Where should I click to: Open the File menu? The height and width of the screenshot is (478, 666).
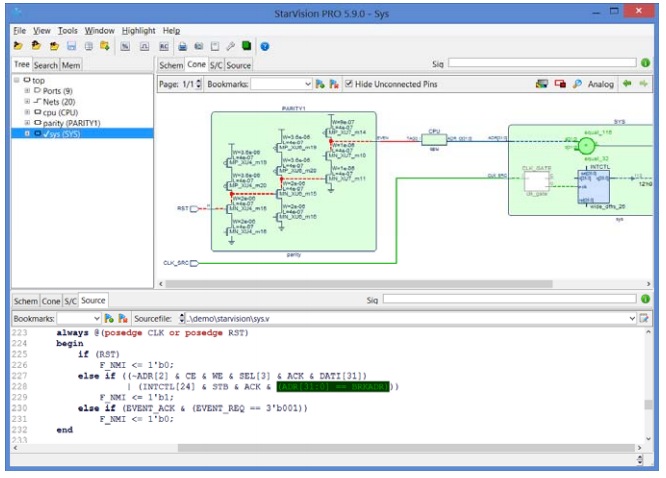pos(20,31)
